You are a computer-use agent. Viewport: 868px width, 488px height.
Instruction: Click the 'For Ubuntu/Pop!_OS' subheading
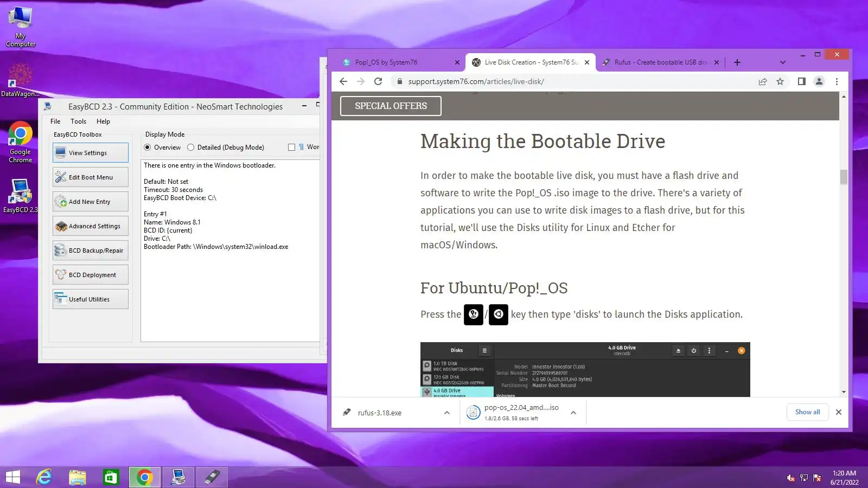494,288
